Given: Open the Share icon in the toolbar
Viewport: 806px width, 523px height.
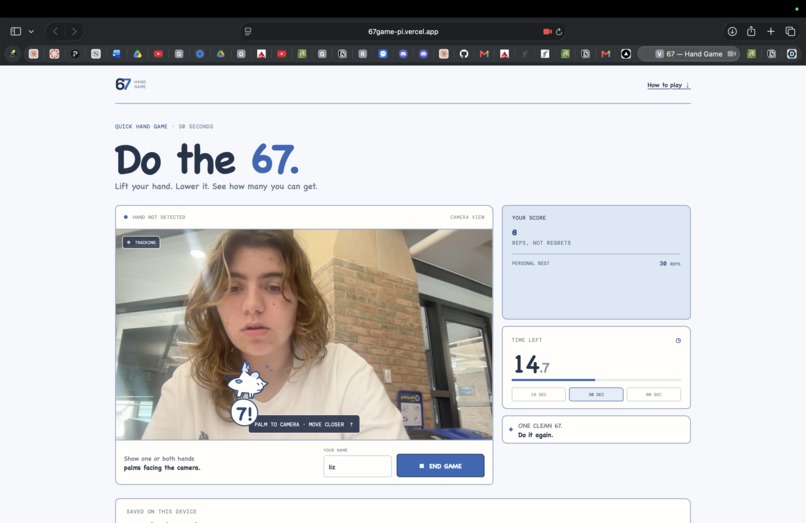Looking at the screenshot, I should [751, 31].
